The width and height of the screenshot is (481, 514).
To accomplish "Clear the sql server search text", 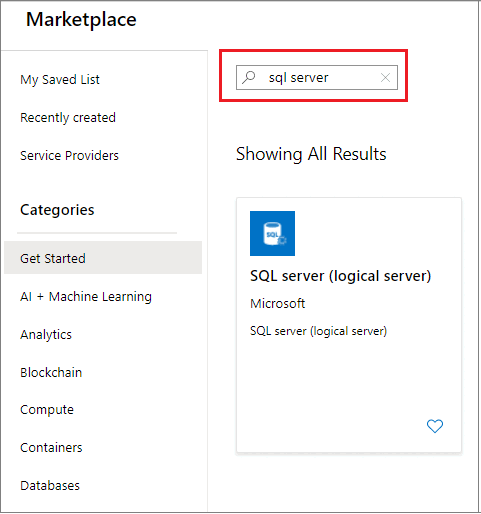I will (385, 78).
